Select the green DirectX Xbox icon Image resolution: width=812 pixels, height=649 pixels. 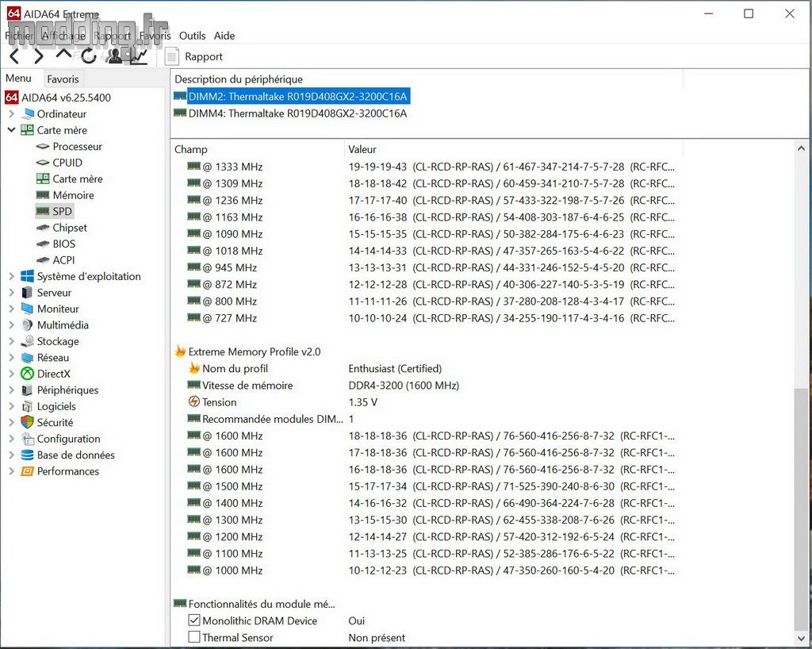pyautogui.click(x=27, y=374)
